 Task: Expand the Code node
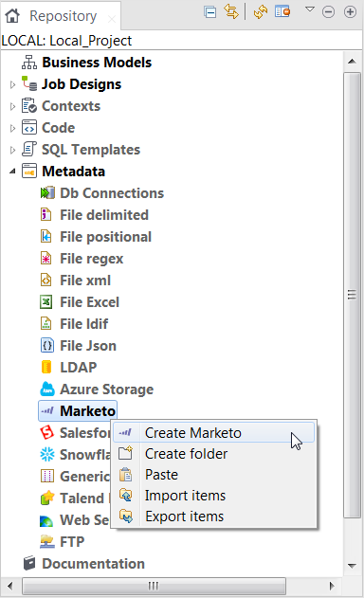point(12,128)
